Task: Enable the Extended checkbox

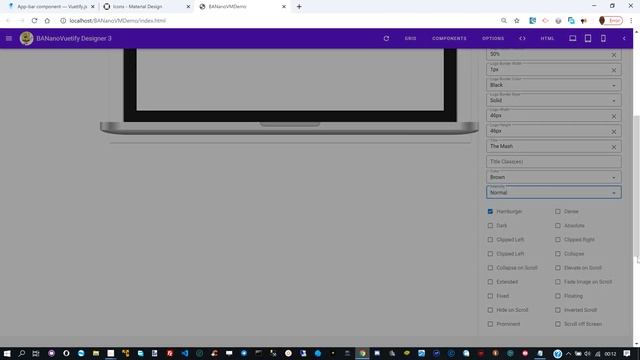Action: tap(490, 282)
